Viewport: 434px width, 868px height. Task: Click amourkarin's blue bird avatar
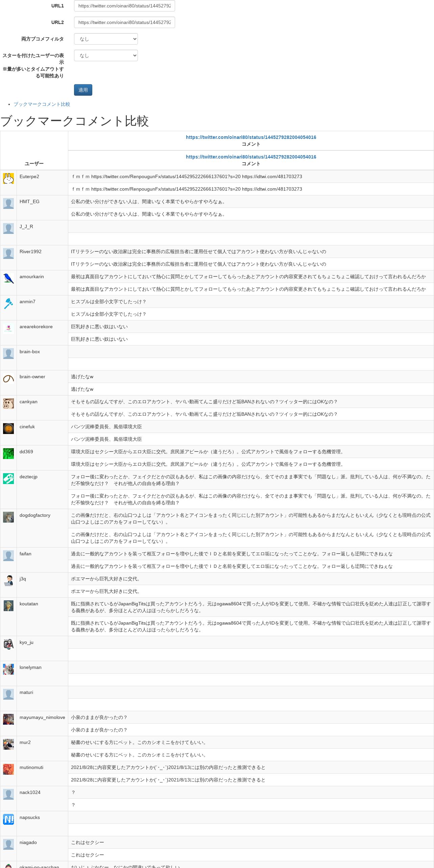pyautogui.click(x=8, y=279)
